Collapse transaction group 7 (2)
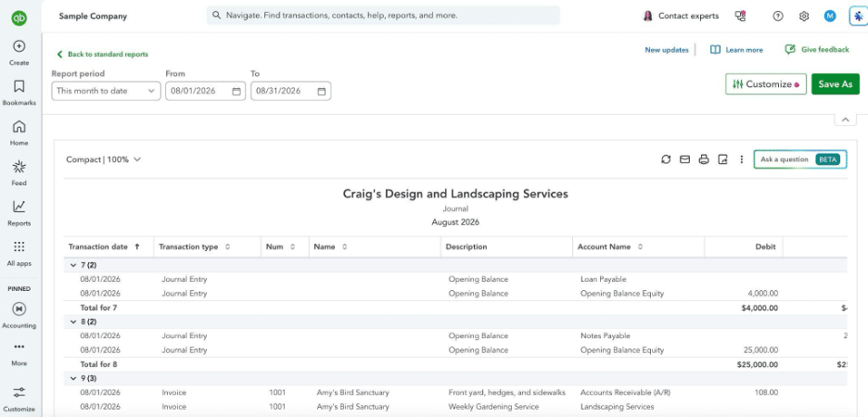 pyautogui.click(x=73, y=265)
